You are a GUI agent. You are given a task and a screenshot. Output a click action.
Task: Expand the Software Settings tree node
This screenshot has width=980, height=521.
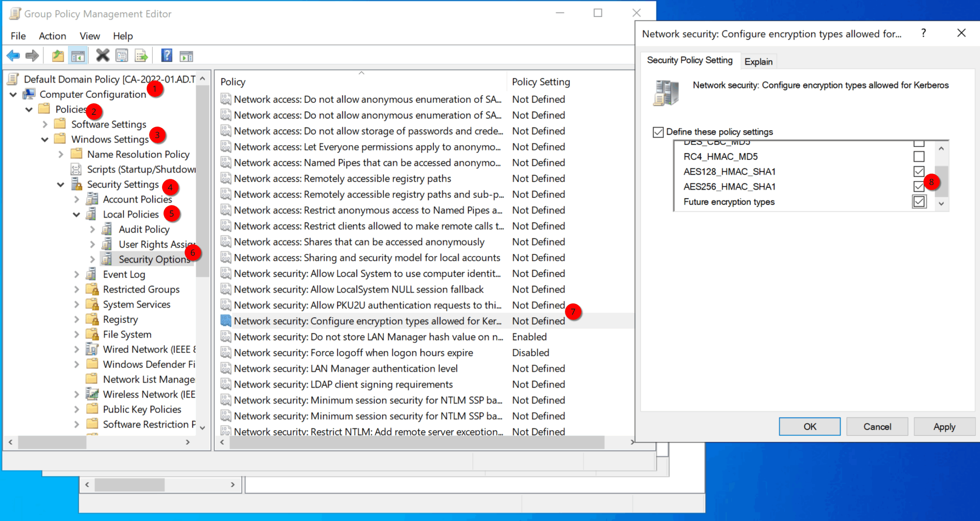45,124
